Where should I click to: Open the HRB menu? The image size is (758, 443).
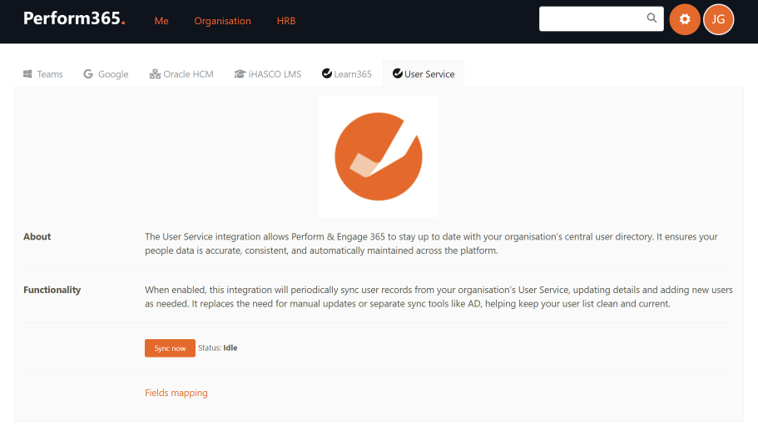(x=286, y=21)
